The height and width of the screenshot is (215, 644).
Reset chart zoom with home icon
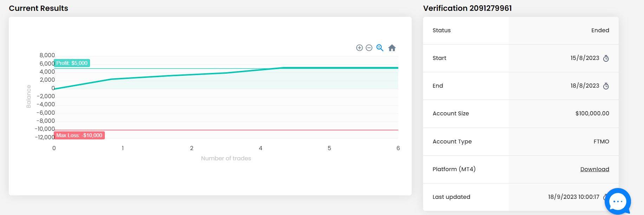[x=392, y=48]
